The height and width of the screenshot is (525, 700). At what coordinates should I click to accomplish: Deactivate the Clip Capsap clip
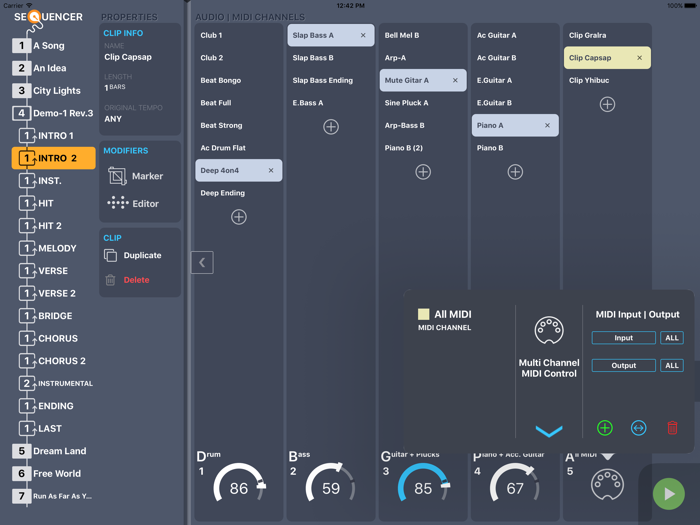pyautogui.click(x=640, y=58)
